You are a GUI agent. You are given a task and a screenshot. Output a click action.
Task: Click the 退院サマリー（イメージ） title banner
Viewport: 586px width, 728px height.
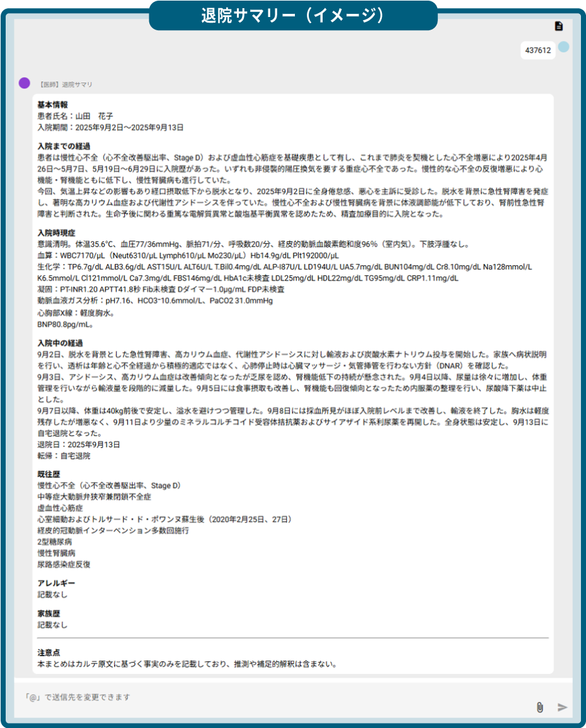tap(292, 15)
